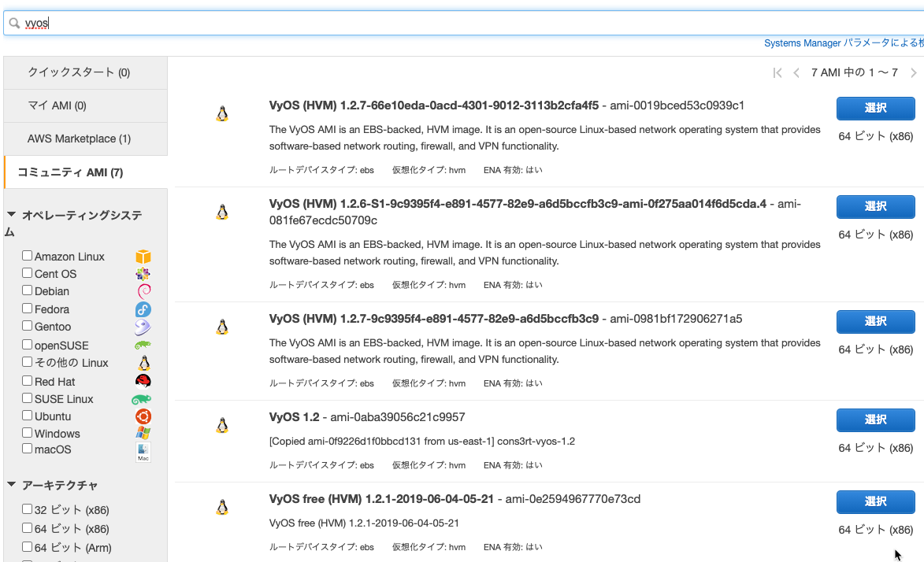The width and height of the screenshot is (924, 562).
Task: Click the openSUSE chameleon icon
Action: (143, 346)
